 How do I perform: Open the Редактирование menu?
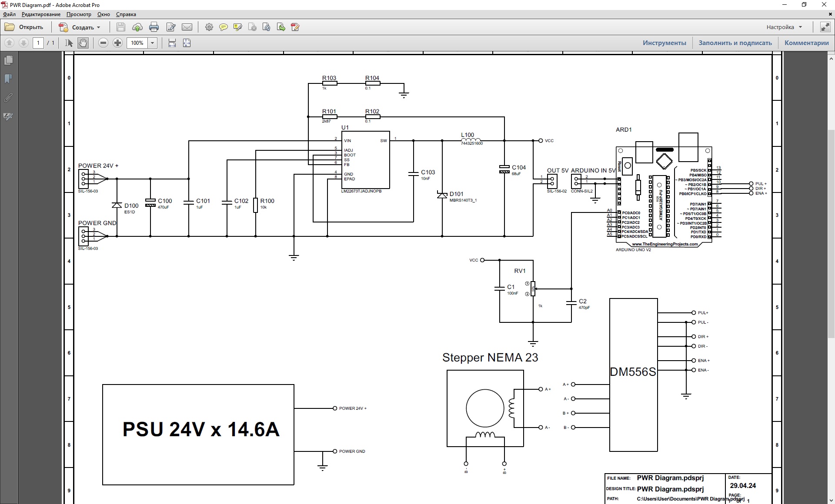(x=41, y=14)
